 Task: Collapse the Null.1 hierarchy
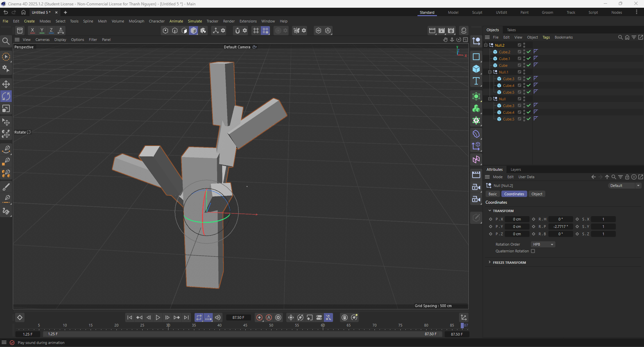pos(490,72)
